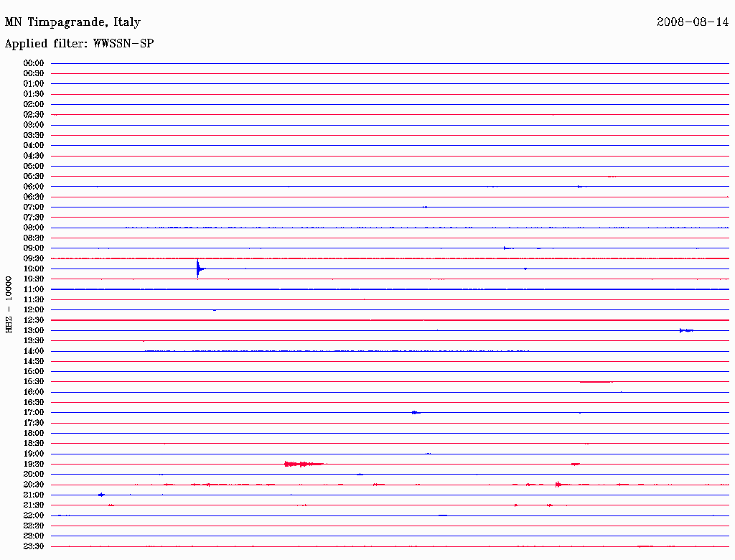Select the 12:00 time label
735x560 pixels.
tap(34, 310)
